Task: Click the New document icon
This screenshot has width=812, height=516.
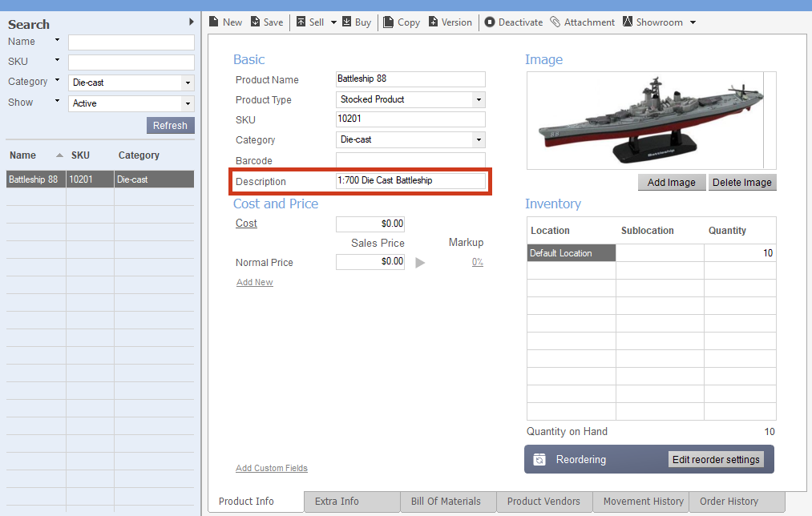Action: [x=214, y=22]
